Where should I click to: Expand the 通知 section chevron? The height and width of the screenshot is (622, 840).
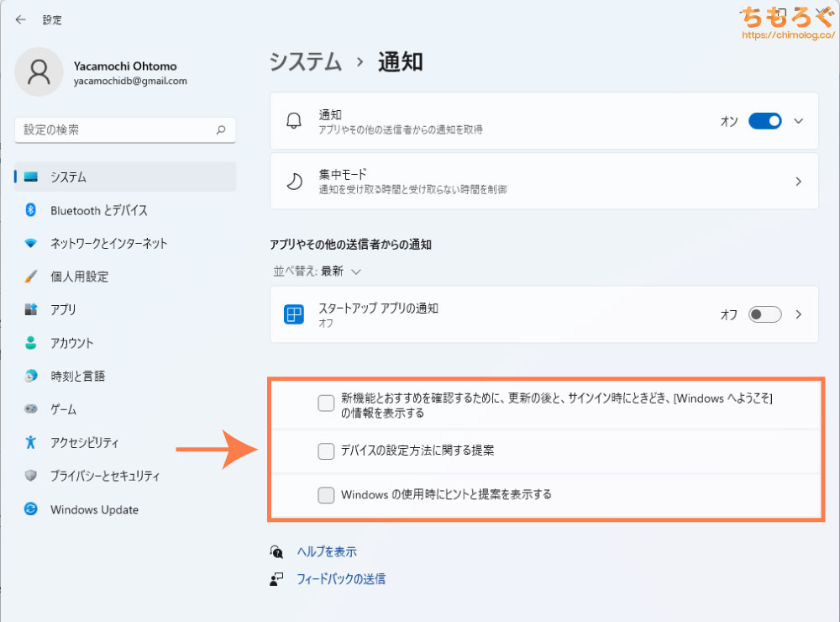coord(798,121)
